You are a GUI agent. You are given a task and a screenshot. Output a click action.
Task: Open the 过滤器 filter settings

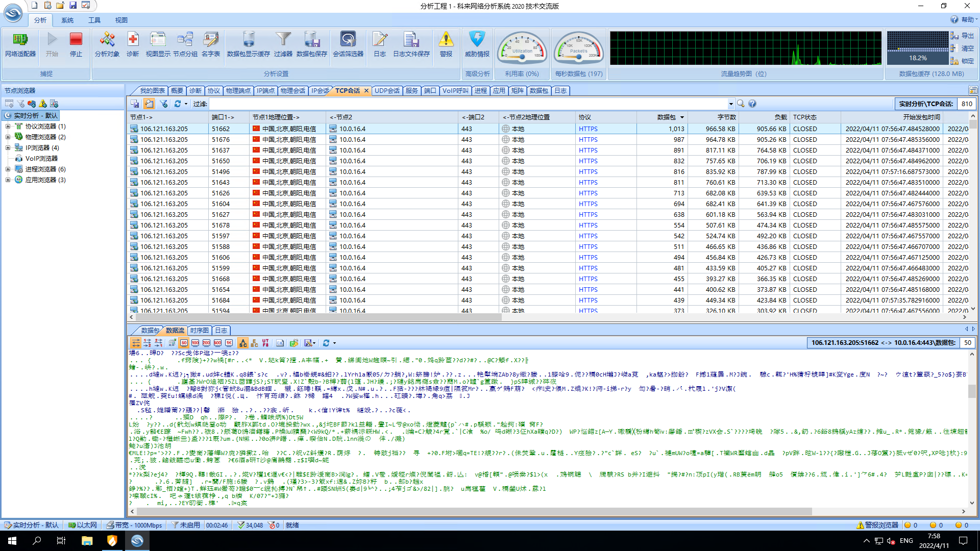click(283, 45)
